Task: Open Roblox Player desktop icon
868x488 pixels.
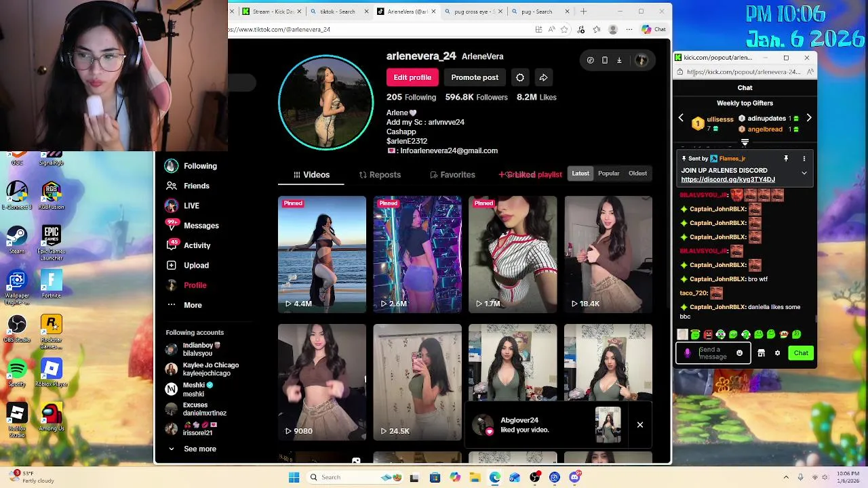Action: 52,372
